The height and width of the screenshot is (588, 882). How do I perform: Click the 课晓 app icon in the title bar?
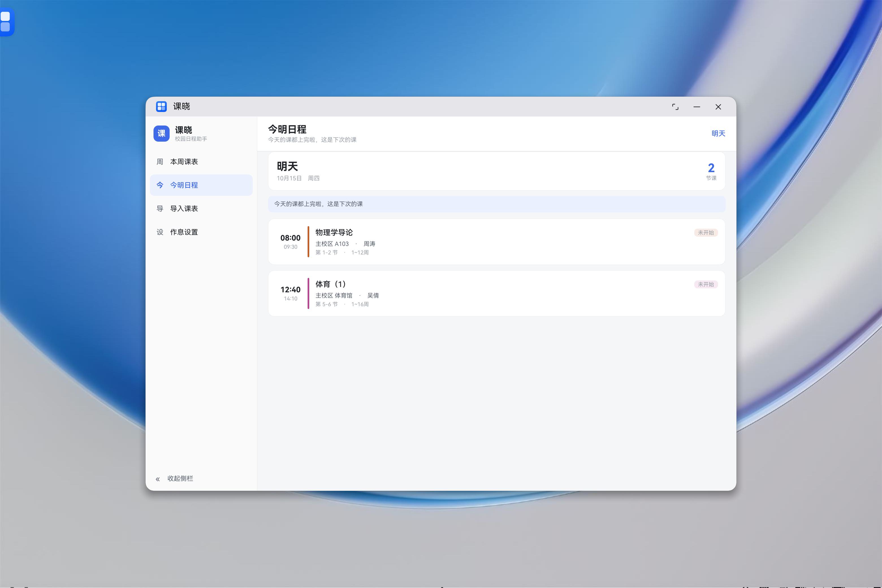click(161, 107)
